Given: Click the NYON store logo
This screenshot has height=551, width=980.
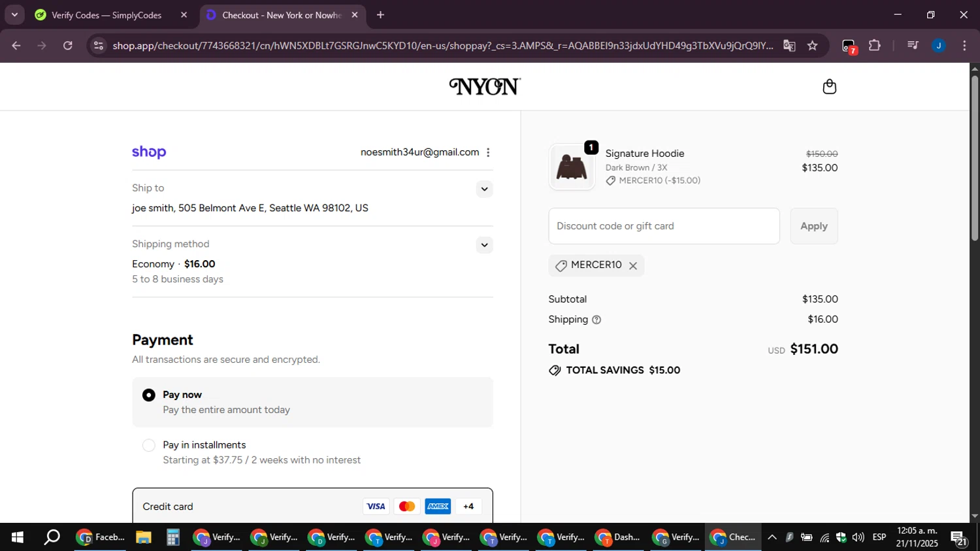Looking at the screenshot, I should pyautogui.click(x=485, y=86).
